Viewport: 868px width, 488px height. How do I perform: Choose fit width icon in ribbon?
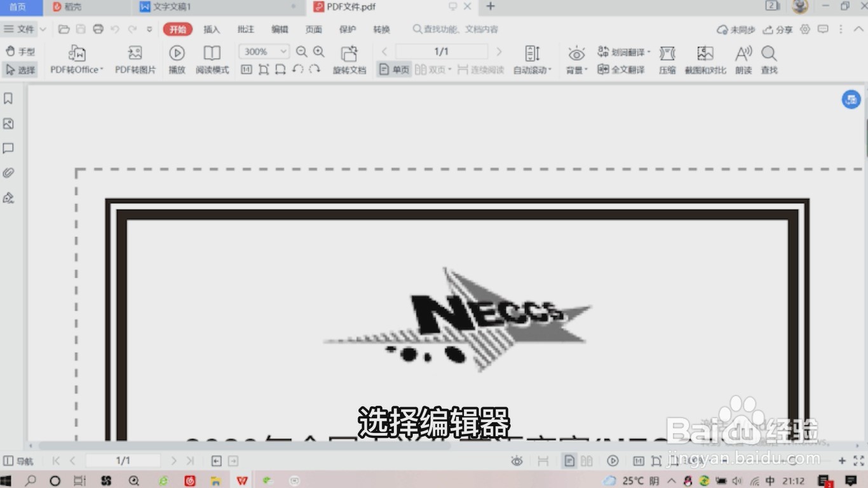[280, 69]
